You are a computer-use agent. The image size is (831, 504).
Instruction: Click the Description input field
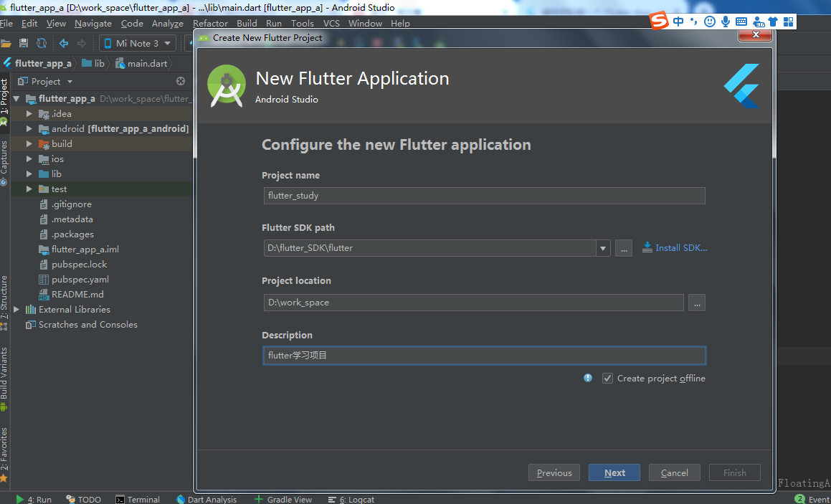[x=485, y=356]
